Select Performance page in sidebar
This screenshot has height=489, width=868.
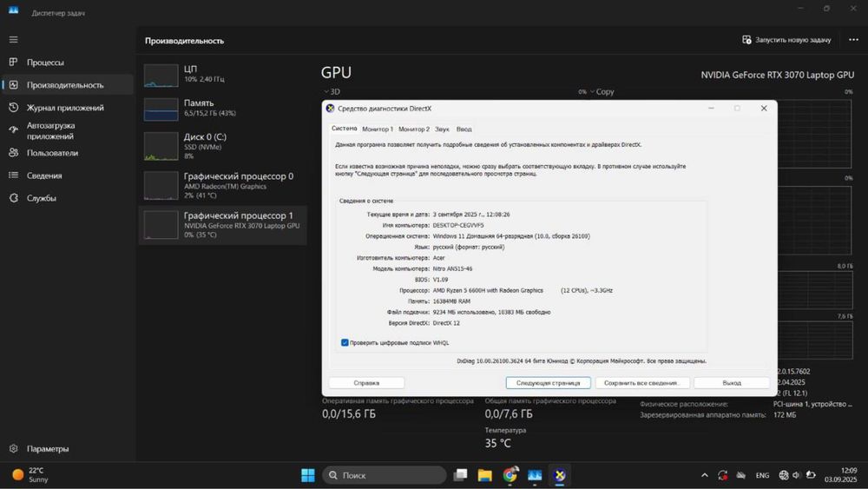68,85
